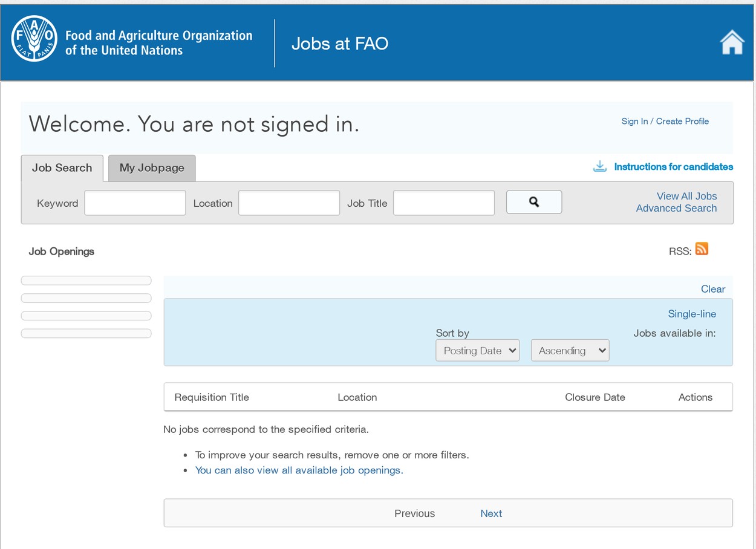
Task: Select the Job Search tab
Action: (62, 168)
